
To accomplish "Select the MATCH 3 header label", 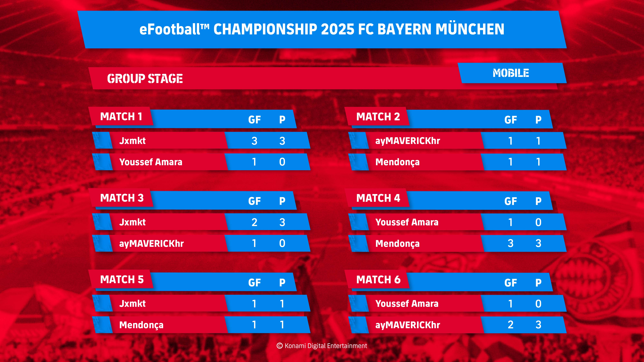I will coord(122,198).
